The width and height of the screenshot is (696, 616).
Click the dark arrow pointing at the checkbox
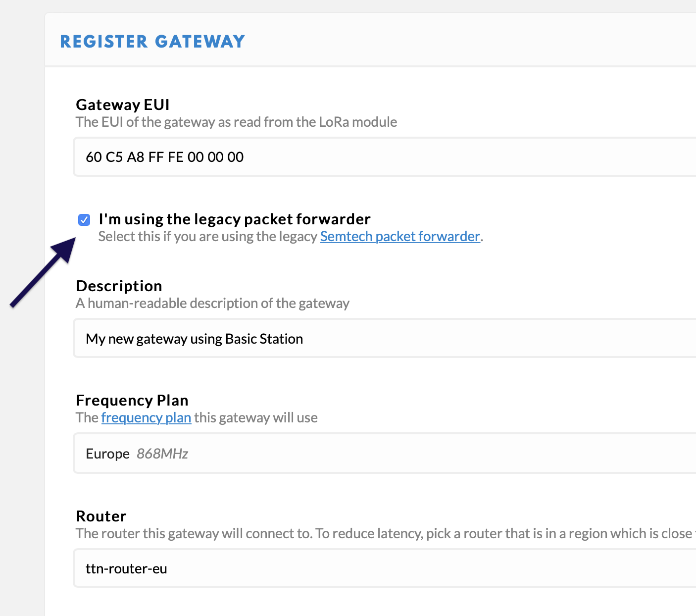(44, 272)
